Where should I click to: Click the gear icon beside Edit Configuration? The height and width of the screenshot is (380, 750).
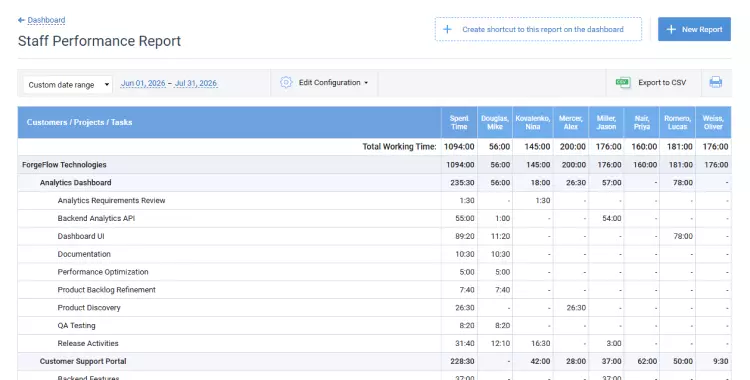click(x=286, y=82)
